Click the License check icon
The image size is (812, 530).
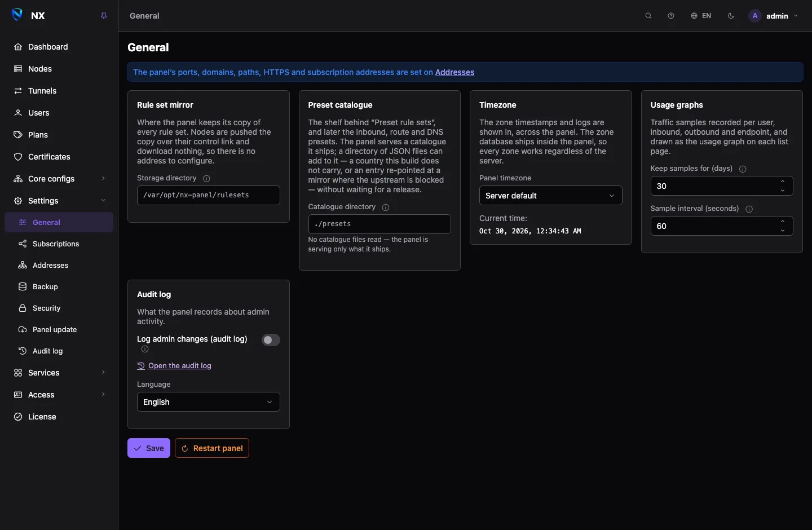[x=18, y=417]
